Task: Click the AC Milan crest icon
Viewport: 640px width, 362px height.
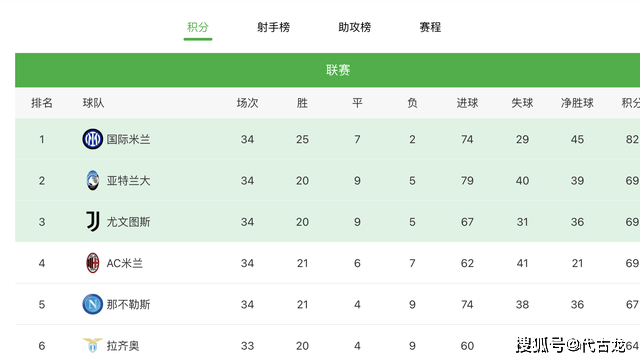Action: click(x=93, y=263)
